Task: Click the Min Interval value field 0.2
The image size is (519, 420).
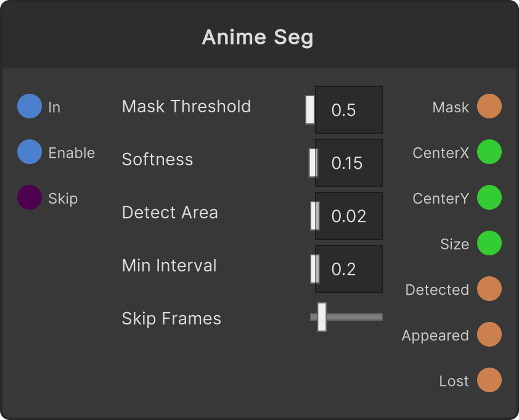Action: (349, 269)
